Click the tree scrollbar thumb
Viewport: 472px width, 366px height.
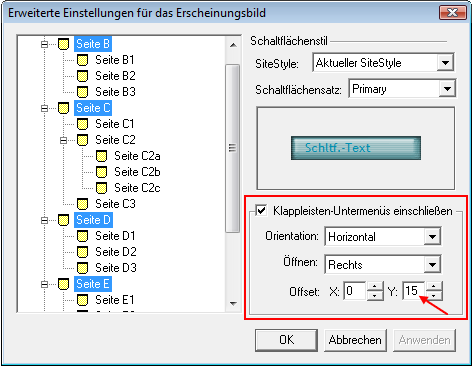(233, 148)
